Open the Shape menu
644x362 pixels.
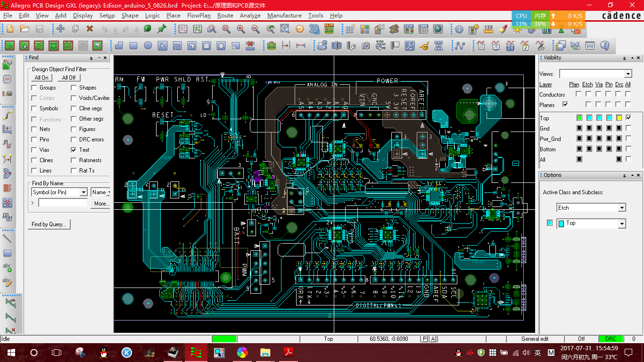[x=130, y=15]
